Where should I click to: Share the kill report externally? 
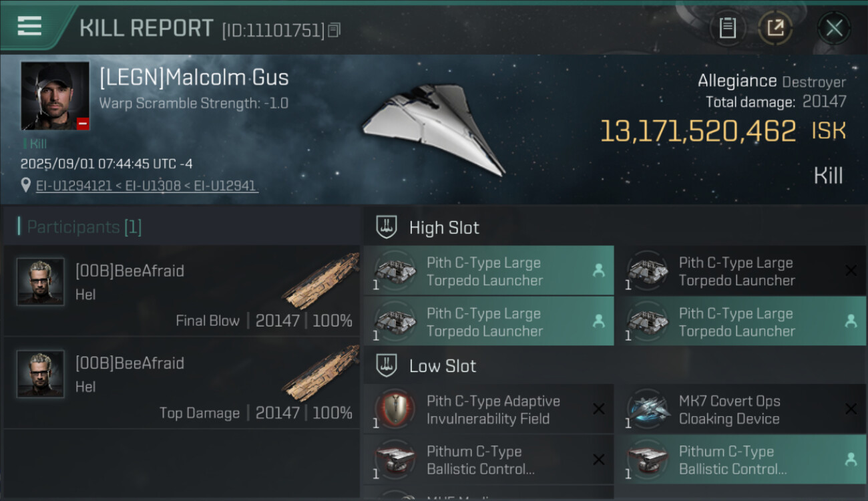(775, 28)
